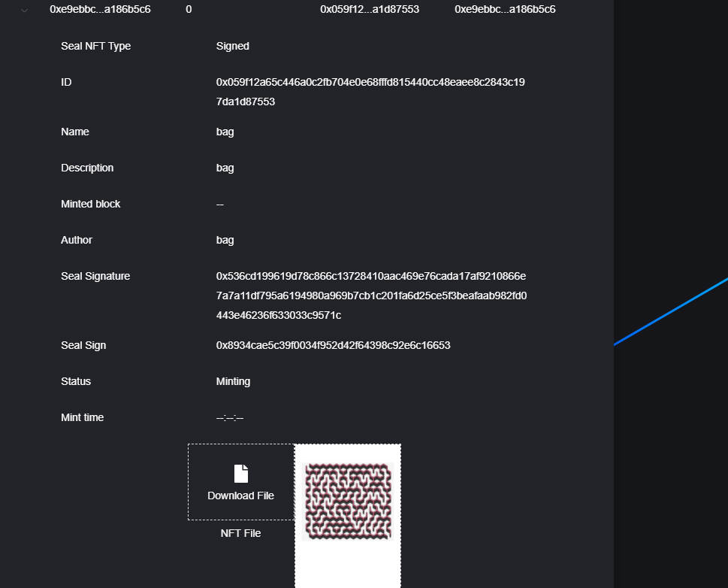Screen dimensions: 728x588
Task: Open the NFT maze pattern thumbnail
Action: click(x=348, y=501)
